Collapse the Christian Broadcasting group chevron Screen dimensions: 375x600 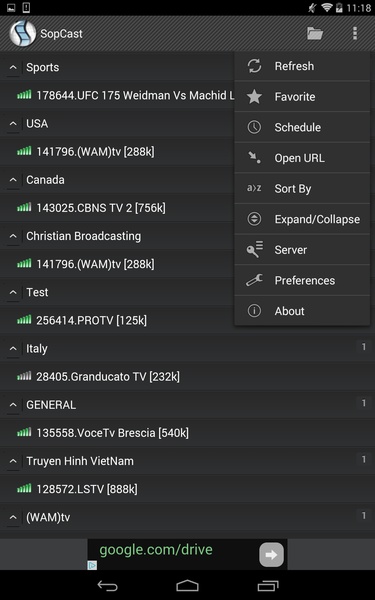click(x=13, y=236)
